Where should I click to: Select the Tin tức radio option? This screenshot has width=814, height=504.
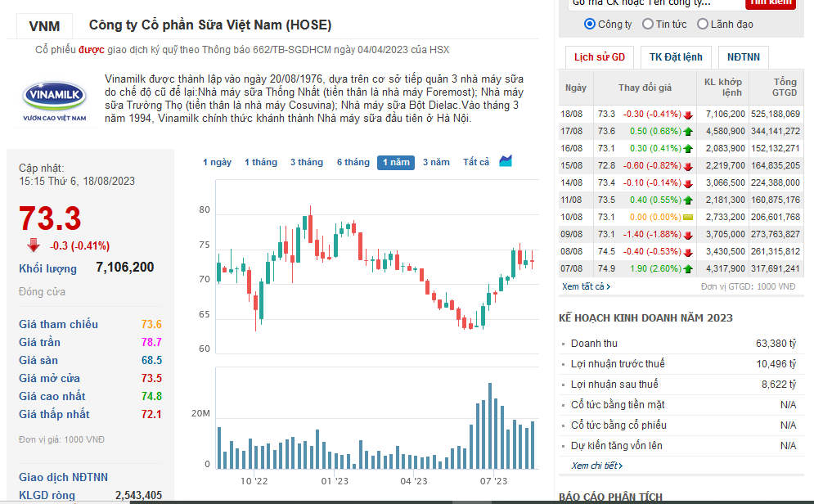(x=648, y=24)
